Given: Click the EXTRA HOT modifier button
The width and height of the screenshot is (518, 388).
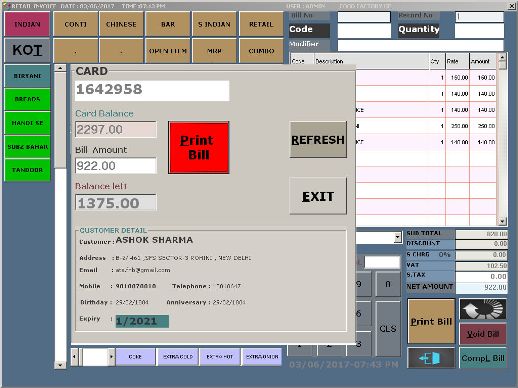Looking at the screenshot, I should coord(220,357).
